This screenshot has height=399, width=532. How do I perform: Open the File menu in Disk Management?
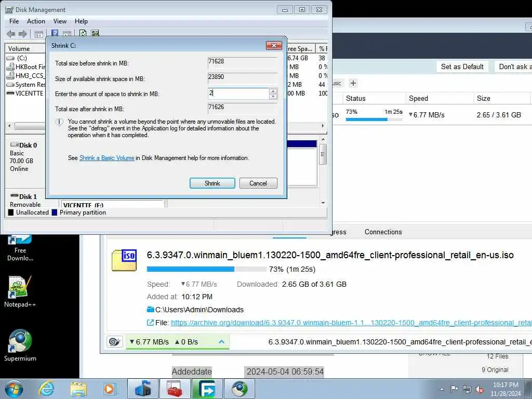14,21
